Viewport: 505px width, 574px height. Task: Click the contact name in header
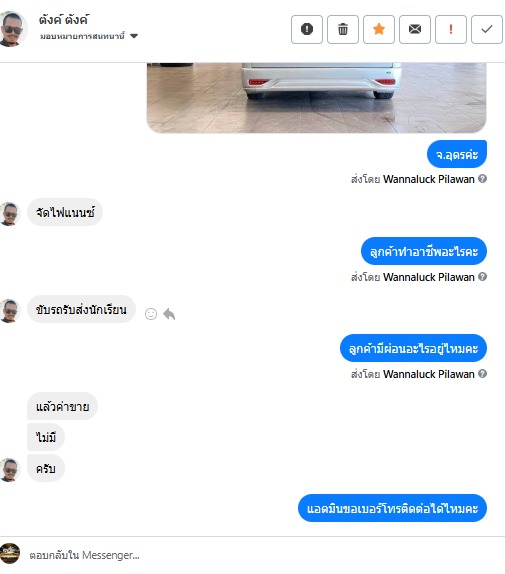pyautogui.click(x=64, y=19)
